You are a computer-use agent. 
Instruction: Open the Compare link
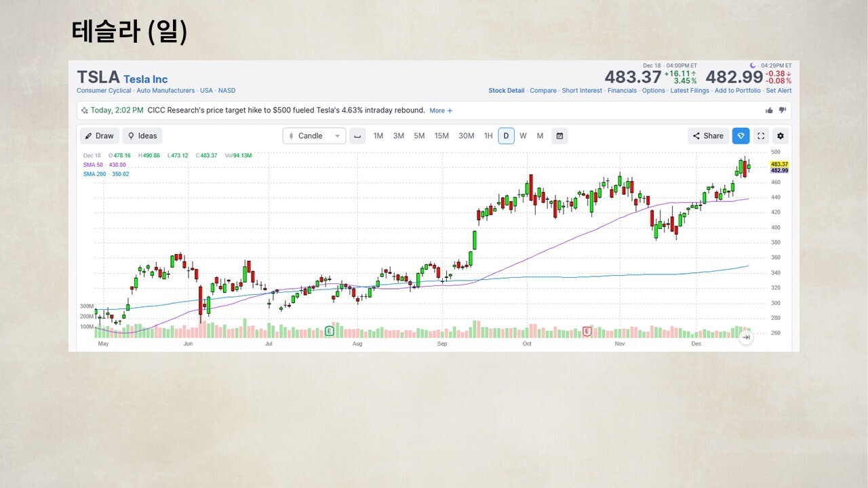(543, 91)
